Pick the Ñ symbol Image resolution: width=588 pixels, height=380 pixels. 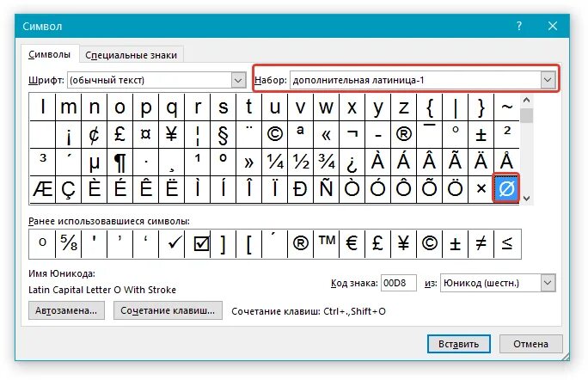(x=327, y=189)
